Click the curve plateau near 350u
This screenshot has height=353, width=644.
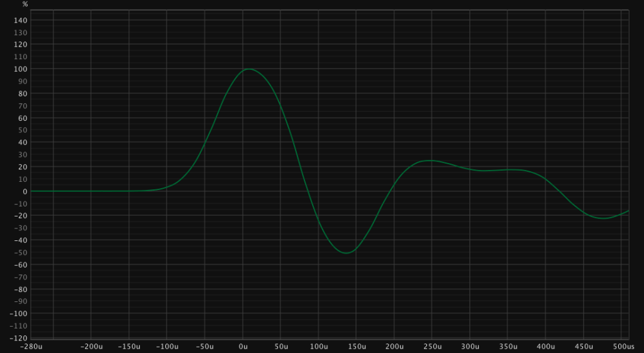[508, 170]
